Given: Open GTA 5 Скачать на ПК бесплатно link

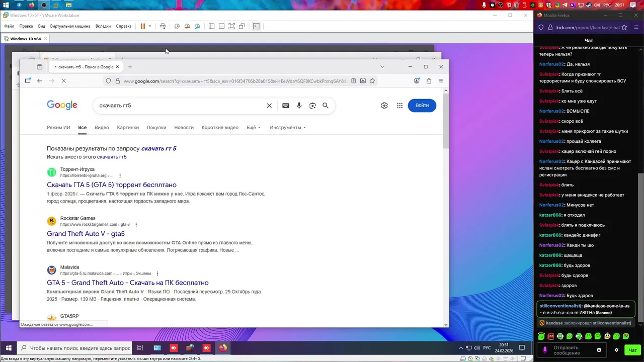Looking at the screenshot, I should tap(128, 283).
